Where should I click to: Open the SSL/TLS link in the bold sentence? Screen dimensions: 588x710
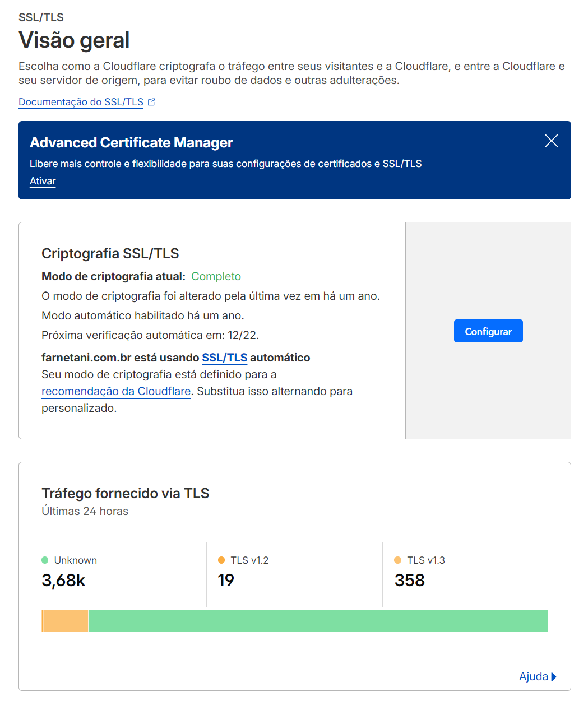click(x=224, y=358)
